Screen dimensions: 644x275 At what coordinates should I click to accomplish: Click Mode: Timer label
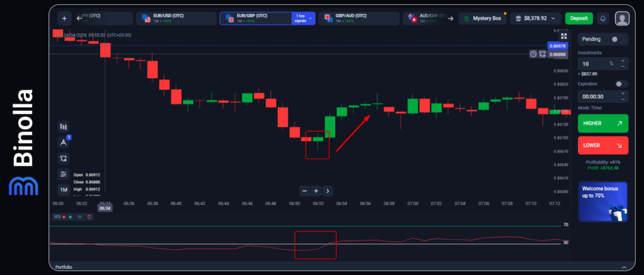pos(591,108)
